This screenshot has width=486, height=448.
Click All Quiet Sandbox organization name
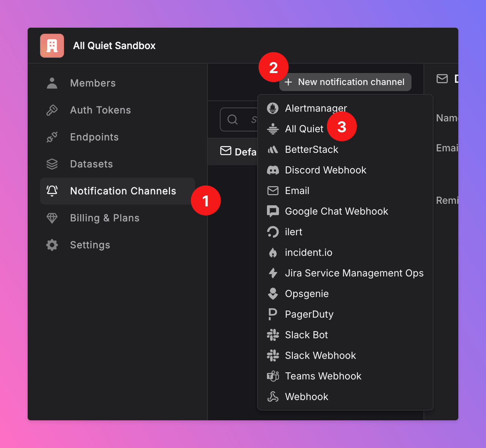click(114, 46)
